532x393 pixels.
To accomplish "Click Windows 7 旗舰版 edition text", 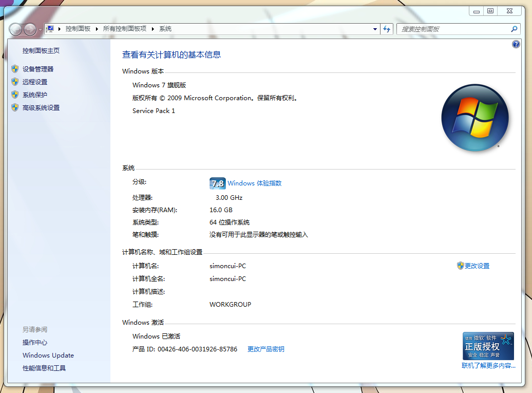I will tap(159, 85).
